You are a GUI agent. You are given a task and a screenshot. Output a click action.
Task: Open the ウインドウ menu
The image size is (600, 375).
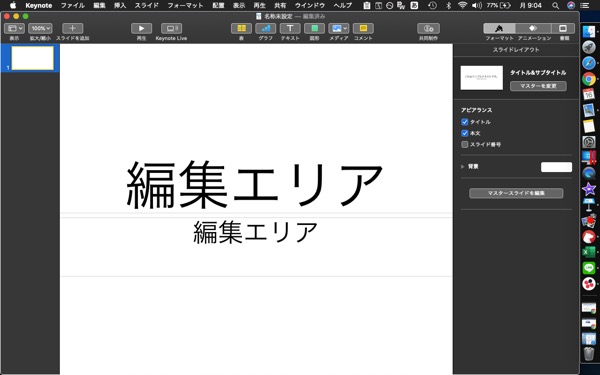[x=310, y=5]
